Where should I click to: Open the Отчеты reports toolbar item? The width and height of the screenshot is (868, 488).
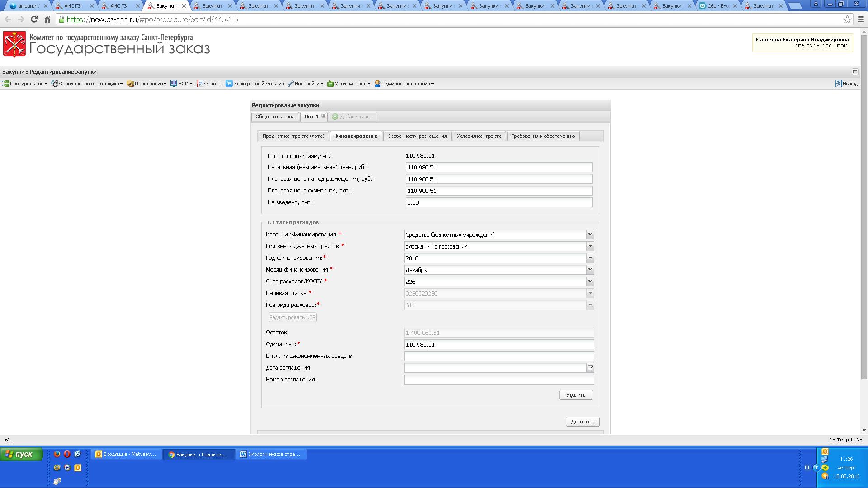(210, 84)
